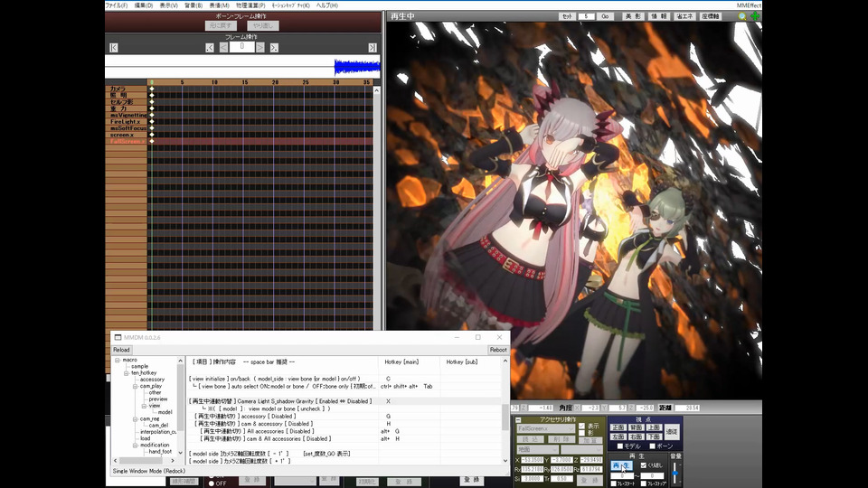Step forward one frame
This screenshot has height=488, width=868.
tap(260, 48)
